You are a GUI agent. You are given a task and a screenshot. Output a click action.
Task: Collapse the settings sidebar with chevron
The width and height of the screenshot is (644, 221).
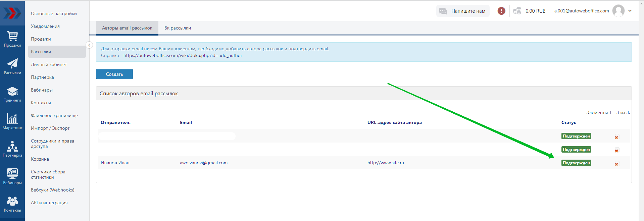pyautogui.click(x=89, y=45)
